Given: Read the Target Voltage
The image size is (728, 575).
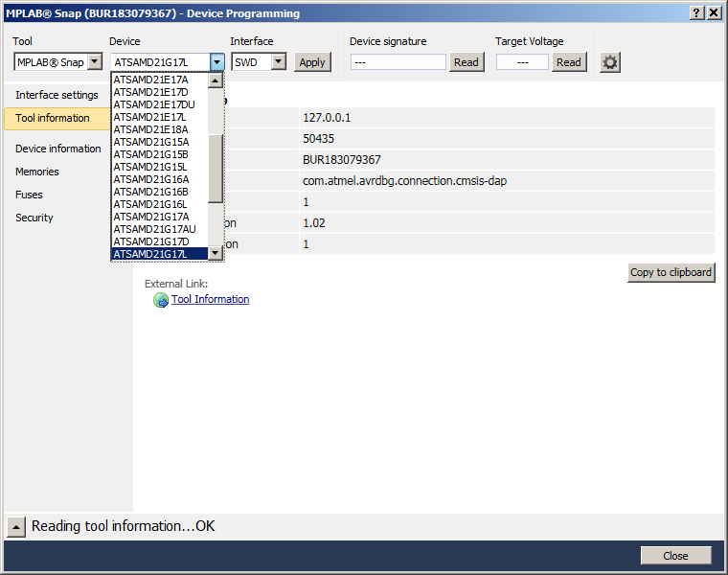Looking at the screenshot, I should point(569,62).
